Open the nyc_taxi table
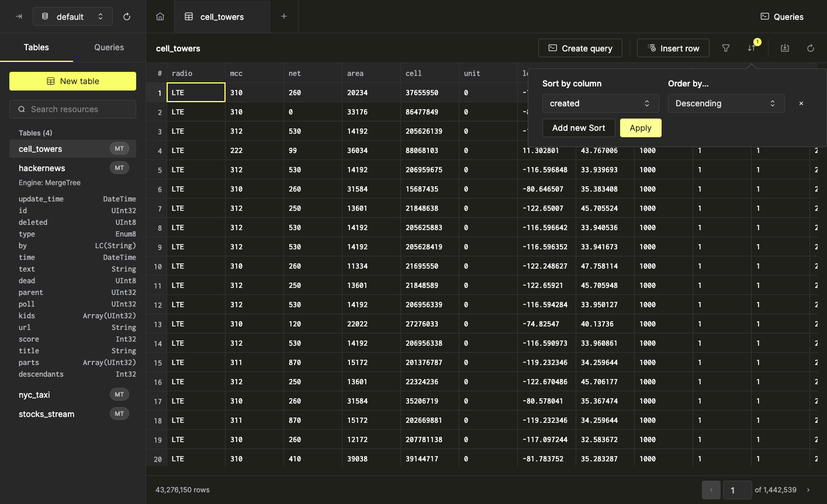827x504 pixels. pos(34,395)
